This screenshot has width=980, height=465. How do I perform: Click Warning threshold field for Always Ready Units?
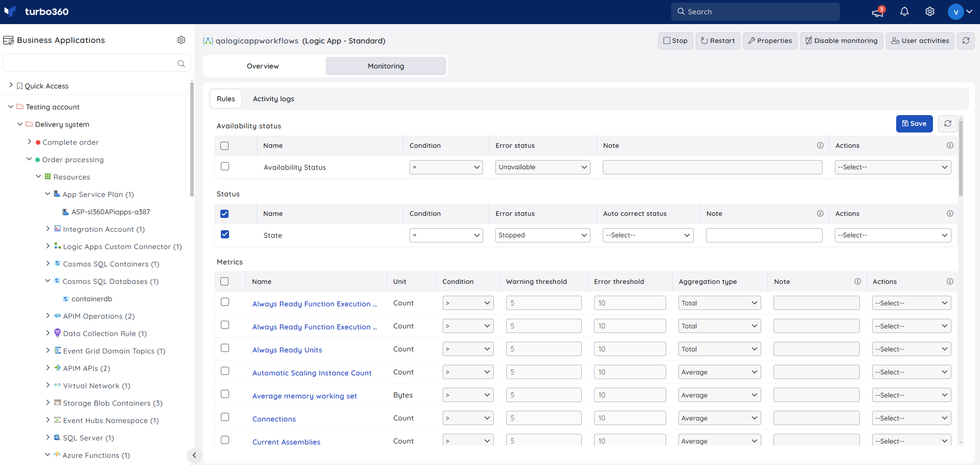click(543, 349)
